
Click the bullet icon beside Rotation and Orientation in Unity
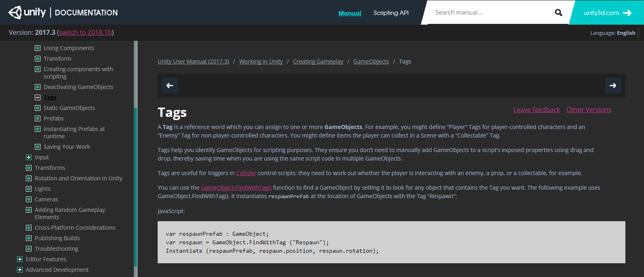click(29, 178)
